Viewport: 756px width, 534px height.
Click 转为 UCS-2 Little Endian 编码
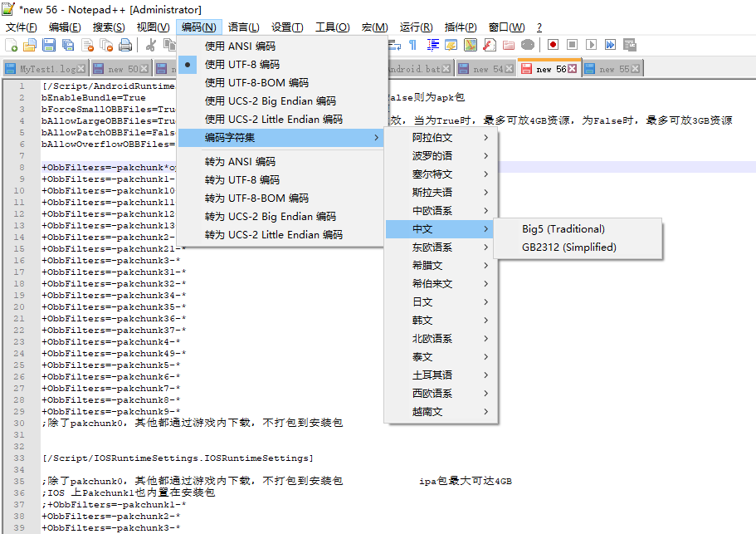click(x=282, y=235)
